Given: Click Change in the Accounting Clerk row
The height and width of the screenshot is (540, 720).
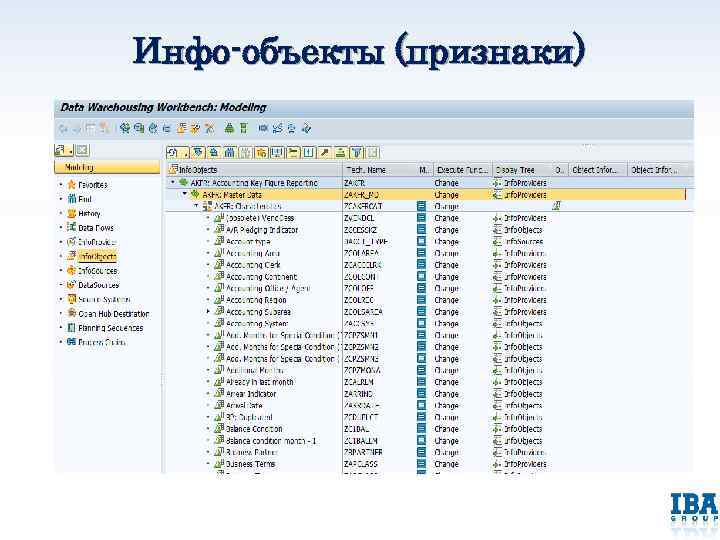Looking at the screenshot, I should 446,265.
